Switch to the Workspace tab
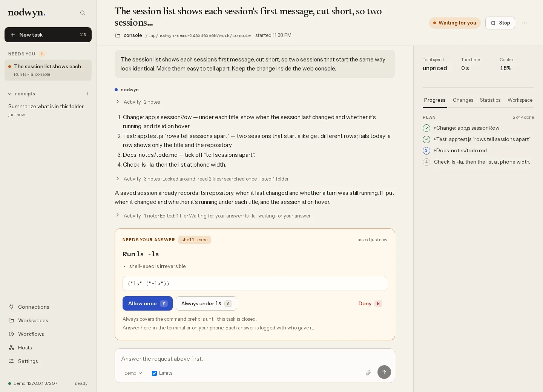The width and height of the screenshot is (543, 392). pos(520,100)
